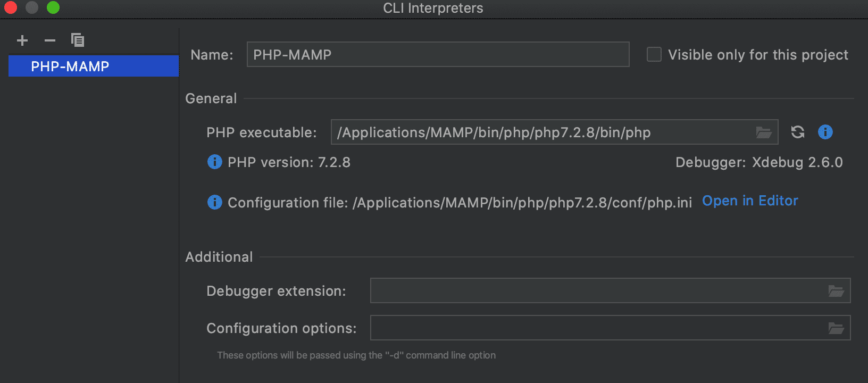The height and width of the screenshot is (383, 868).
Task: Enable Visible only for this project
Action: tap(654, 54)
